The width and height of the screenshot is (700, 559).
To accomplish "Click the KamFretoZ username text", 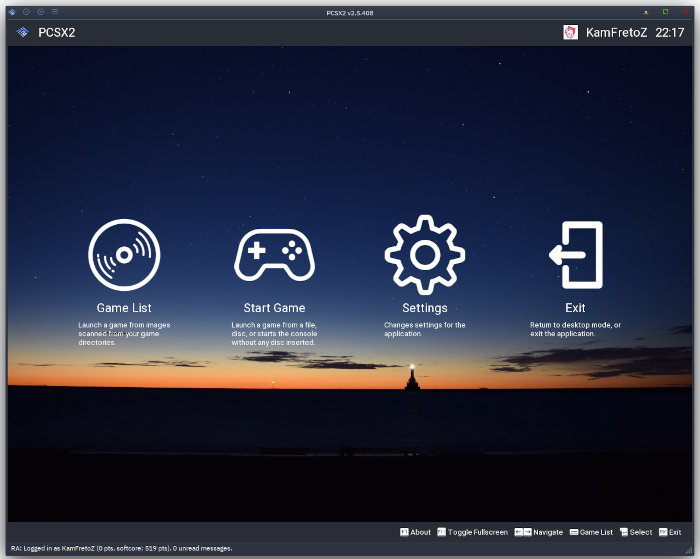I will [x=616, y=32].
